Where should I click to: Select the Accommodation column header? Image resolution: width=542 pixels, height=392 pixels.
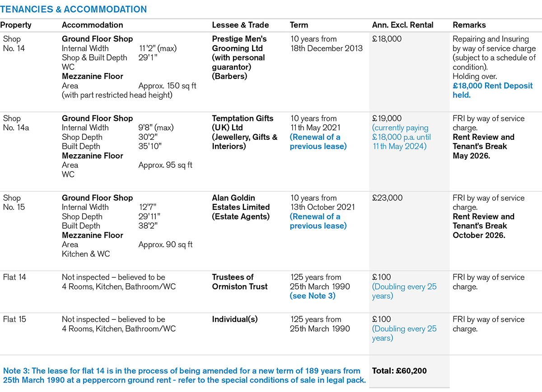click(x=92, y=25)
